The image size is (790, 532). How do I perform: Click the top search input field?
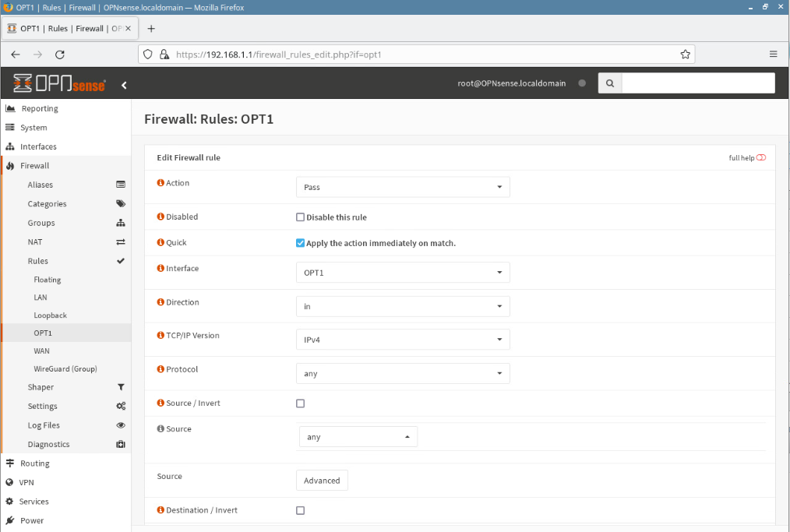698,83
